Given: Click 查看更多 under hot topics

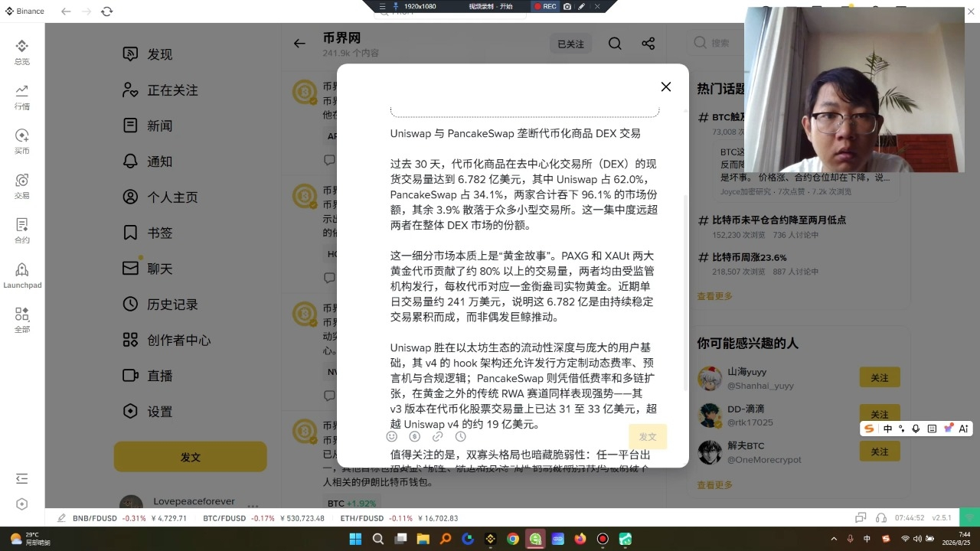Looking at the screenshot, I should point(714,296).
